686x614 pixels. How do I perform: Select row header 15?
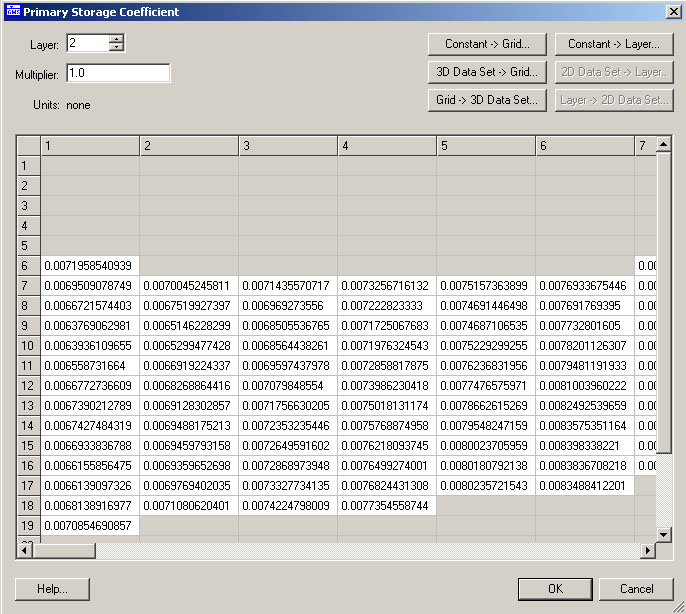29,446
